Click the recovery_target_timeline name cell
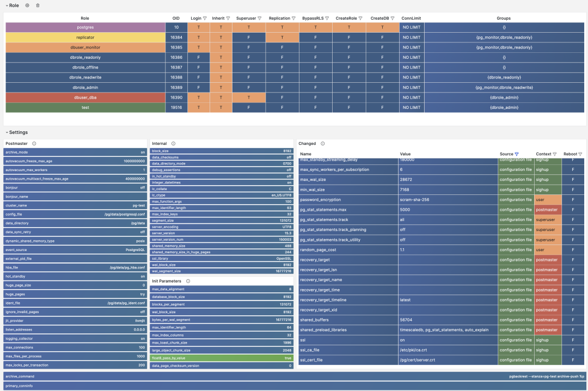 tap(348, 300)
